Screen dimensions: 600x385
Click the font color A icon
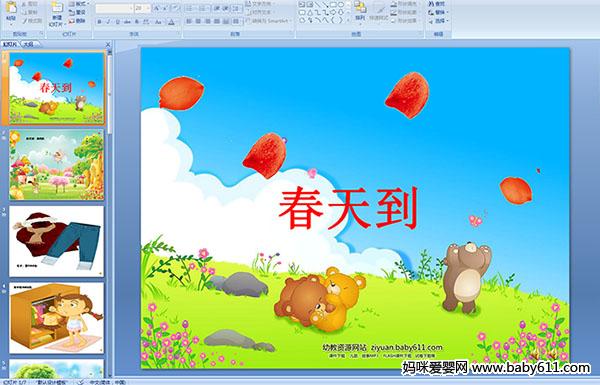pos(171,22)
